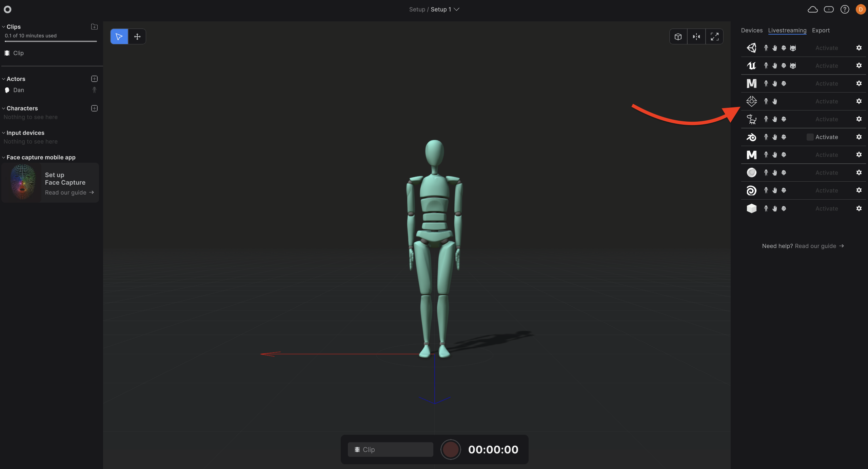The height and width of the screenshot is (469, 868).
Task: Tick the Activate checkbox in the Blender row
Action: (810, 137)
